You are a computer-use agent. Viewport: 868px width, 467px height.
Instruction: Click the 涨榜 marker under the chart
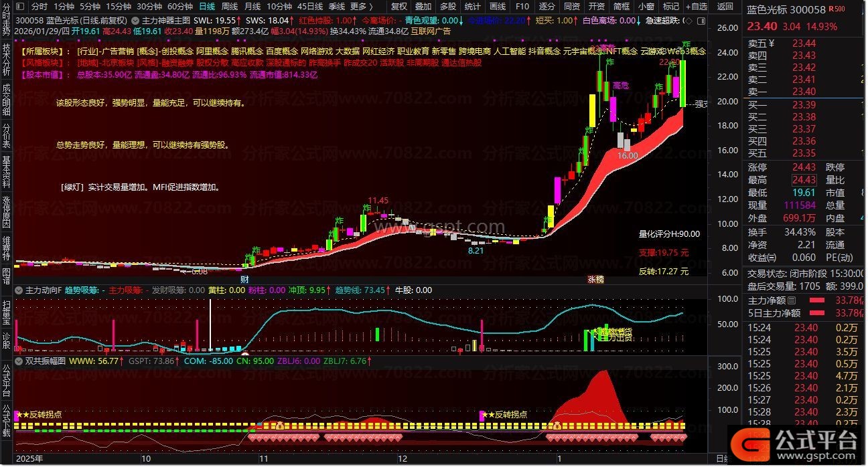click(595, 278)
